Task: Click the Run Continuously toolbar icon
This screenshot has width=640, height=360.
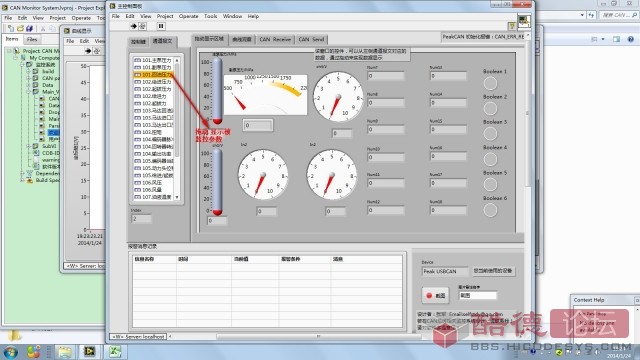Action: [x=142, y=26]
